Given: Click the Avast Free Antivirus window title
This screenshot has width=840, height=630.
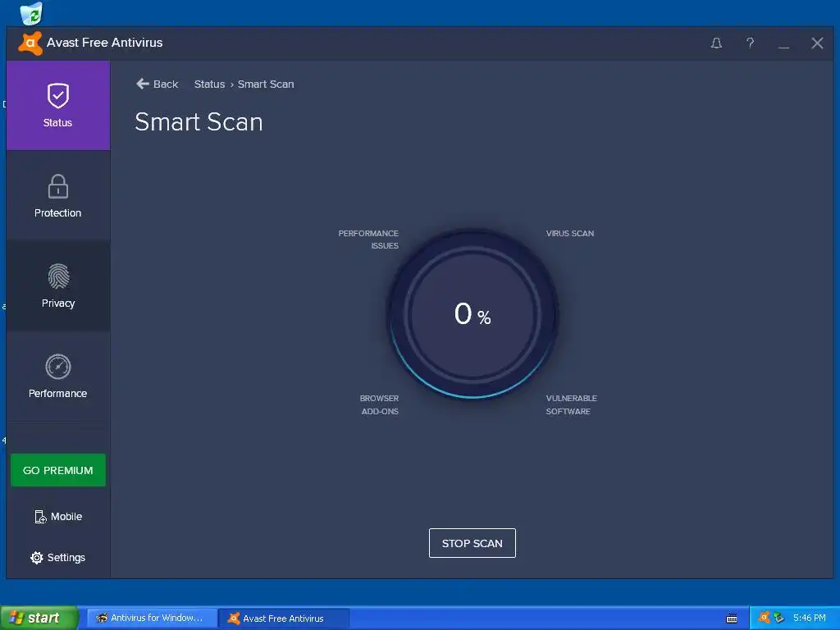Looking at the screenshot, I should tap(104, 43).
